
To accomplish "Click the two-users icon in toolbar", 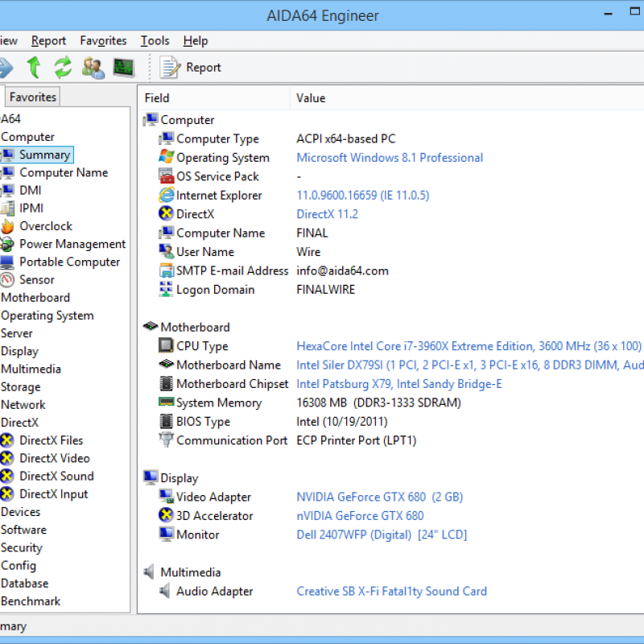I will pos(93,68).
